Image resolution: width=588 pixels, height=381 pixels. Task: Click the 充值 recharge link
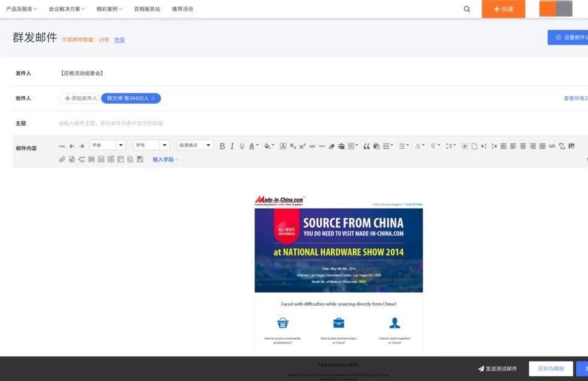(119, 40)
